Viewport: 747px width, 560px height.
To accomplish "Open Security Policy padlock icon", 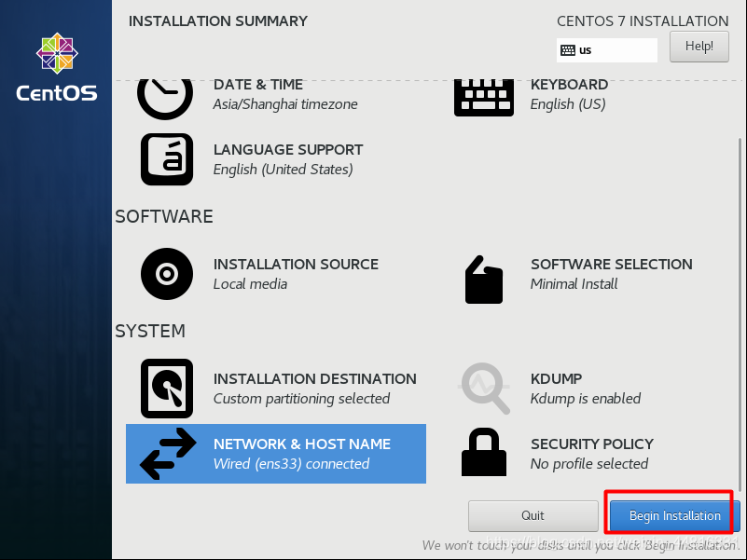I will click(x=484, y=452).
